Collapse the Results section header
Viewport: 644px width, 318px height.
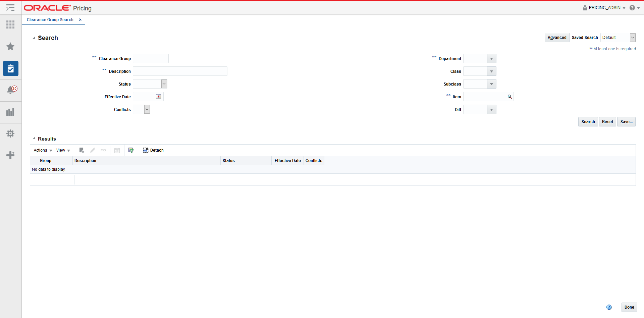tap(34, 138)
